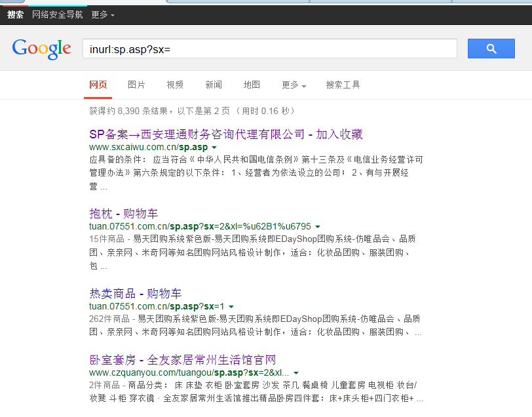Expand arrow next to tuan.07551.com.cn/sp.asp?sx=1
Viewport: 532px width, 417px height.
231,307
